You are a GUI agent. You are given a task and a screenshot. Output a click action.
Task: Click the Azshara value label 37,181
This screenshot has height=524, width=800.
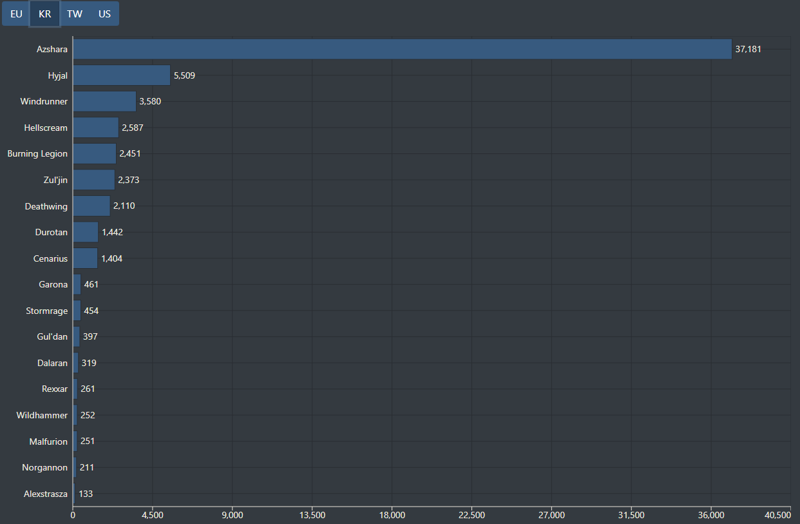(748, 49)
